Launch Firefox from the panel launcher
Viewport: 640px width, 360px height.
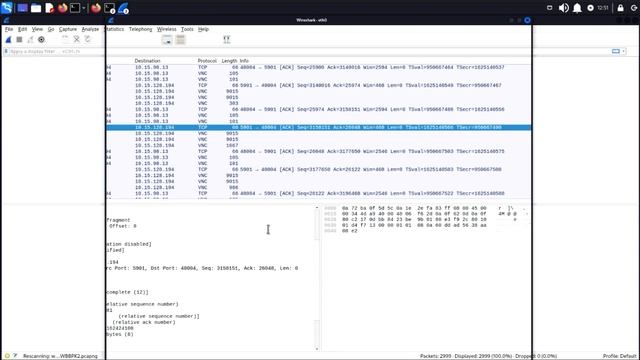pyautogui.click(x=62, y=8)
